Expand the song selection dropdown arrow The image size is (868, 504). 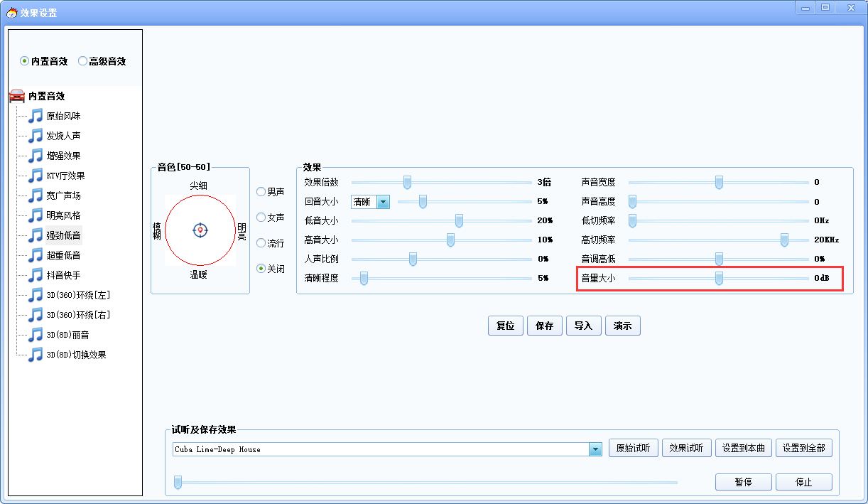point(595,449)
